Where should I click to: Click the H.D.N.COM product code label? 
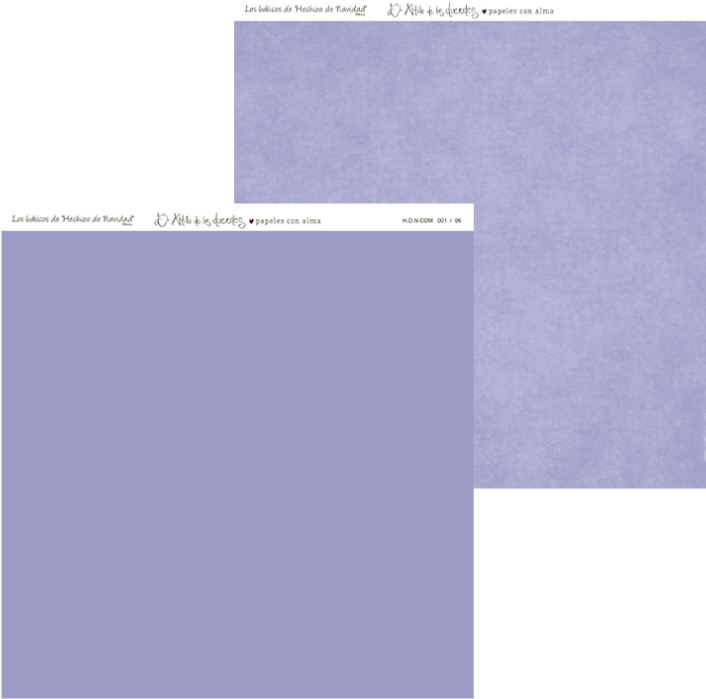(x=417, y=221)
